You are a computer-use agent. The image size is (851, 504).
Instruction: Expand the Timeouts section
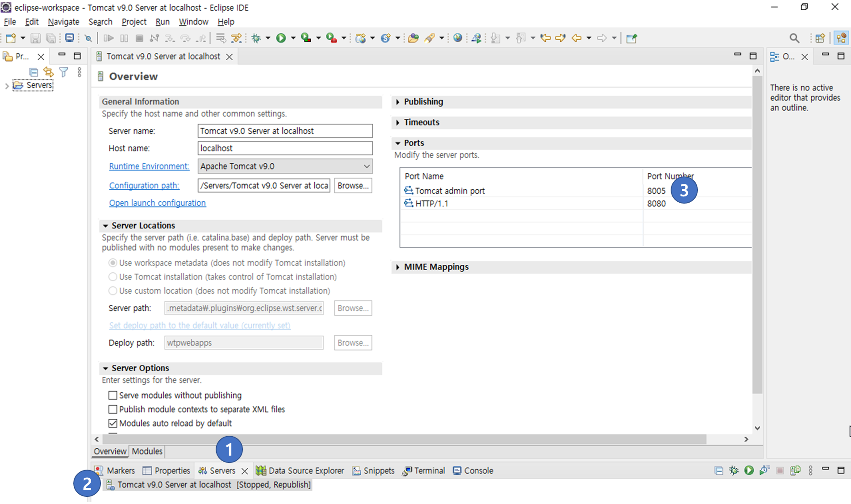pyautogui.click(x=398, y=122)
